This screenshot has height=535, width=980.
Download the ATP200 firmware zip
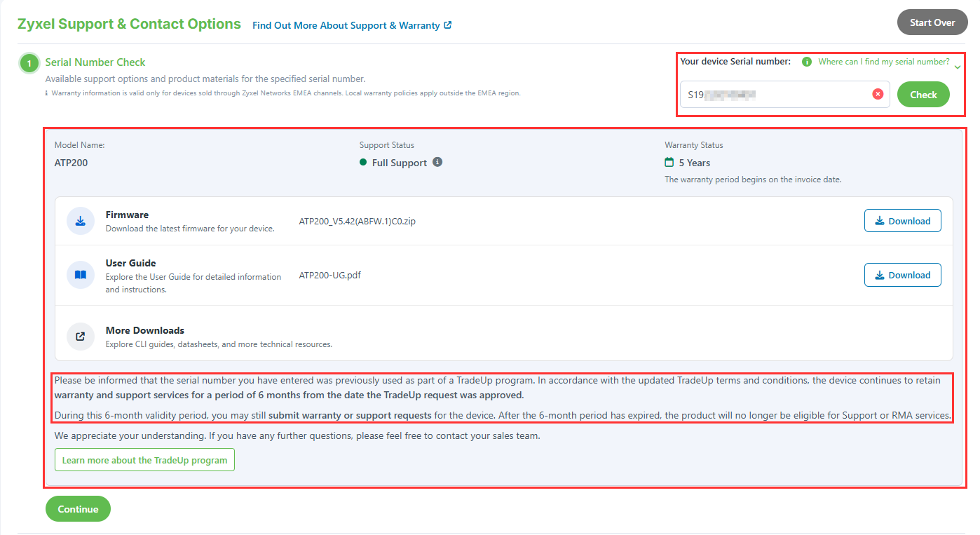pyautogui.click(x=903, y=221)
